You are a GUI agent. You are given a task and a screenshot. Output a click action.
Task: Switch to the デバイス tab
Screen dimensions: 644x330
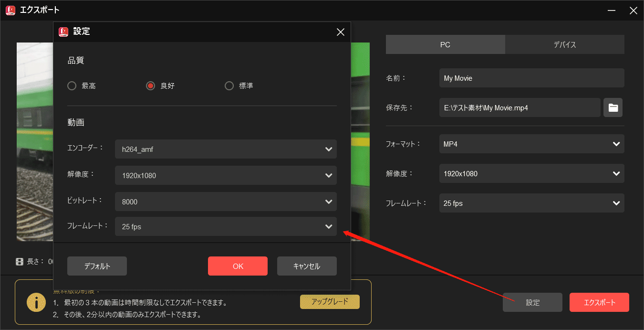tap(565, 44)
